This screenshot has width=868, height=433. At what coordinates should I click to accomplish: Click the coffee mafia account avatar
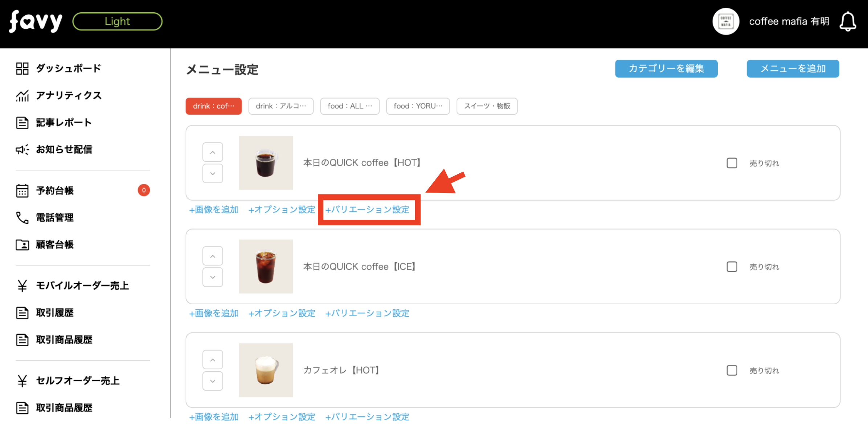coord(725,22)
